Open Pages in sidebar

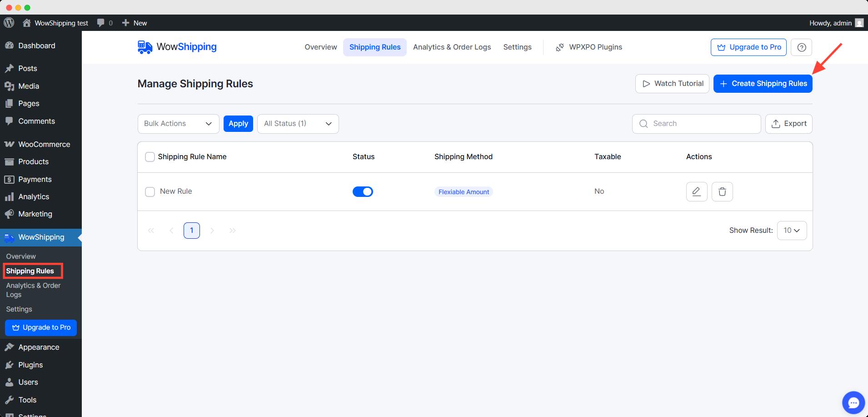[41, 103]
